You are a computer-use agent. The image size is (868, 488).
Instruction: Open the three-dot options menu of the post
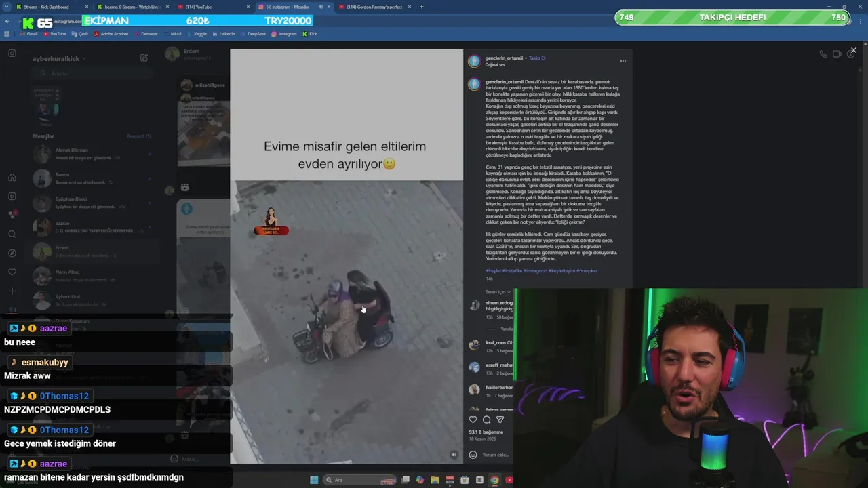pos(623,61)
